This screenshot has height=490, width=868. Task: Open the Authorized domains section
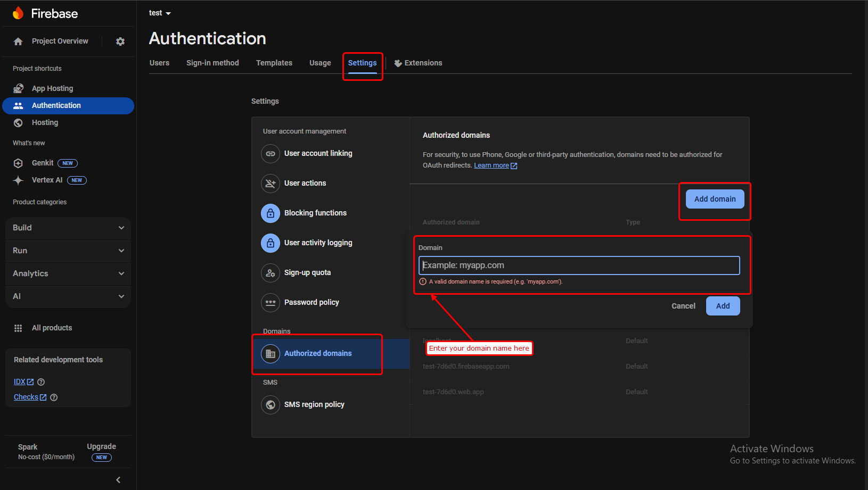click(x=318, y=353)
